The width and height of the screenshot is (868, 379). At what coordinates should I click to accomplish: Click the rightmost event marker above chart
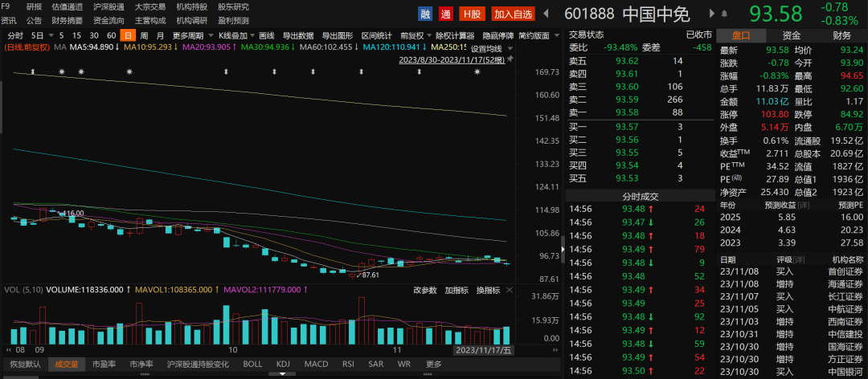tap(477, 72)
